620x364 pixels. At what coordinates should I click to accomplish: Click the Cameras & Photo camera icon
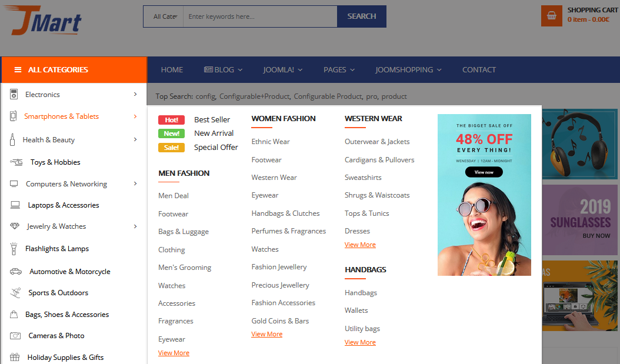[15, 336]
